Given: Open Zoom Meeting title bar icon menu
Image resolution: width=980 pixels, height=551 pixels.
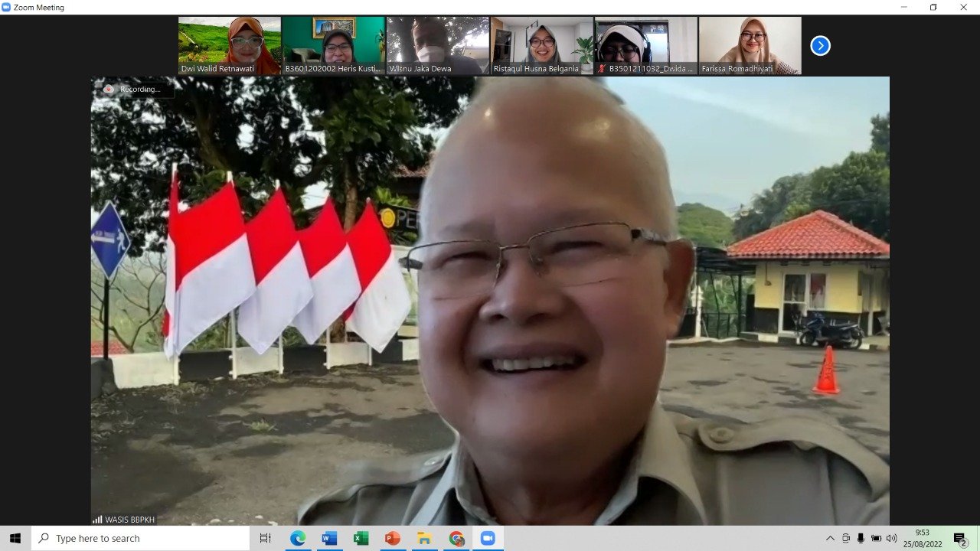Looking at the screenshot, I should [7, 7].
